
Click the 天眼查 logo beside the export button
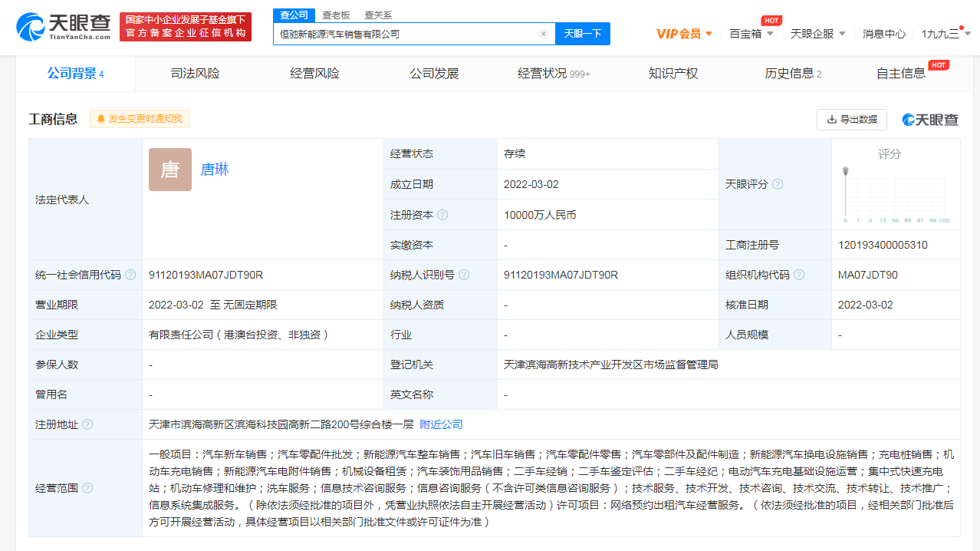click(x=930, y=120)
